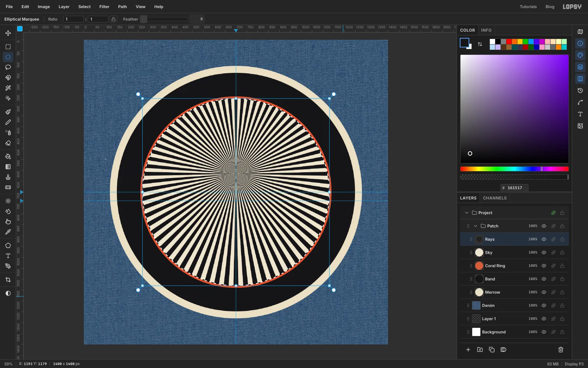Hide the Rays layer
This screenshot has height=368, width=588.
click(x=544, y=239)
